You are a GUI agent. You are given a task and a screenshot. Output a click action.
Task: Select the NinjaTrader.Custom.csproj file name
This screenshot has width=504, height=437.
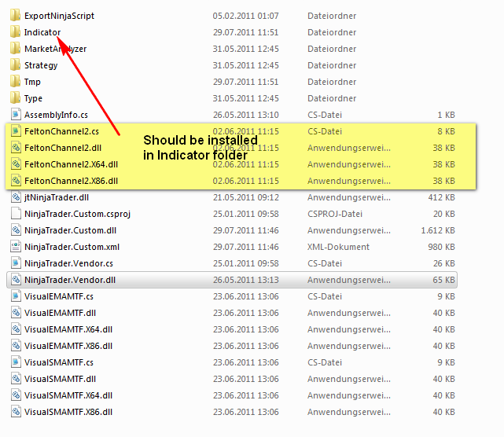point(77,214)
